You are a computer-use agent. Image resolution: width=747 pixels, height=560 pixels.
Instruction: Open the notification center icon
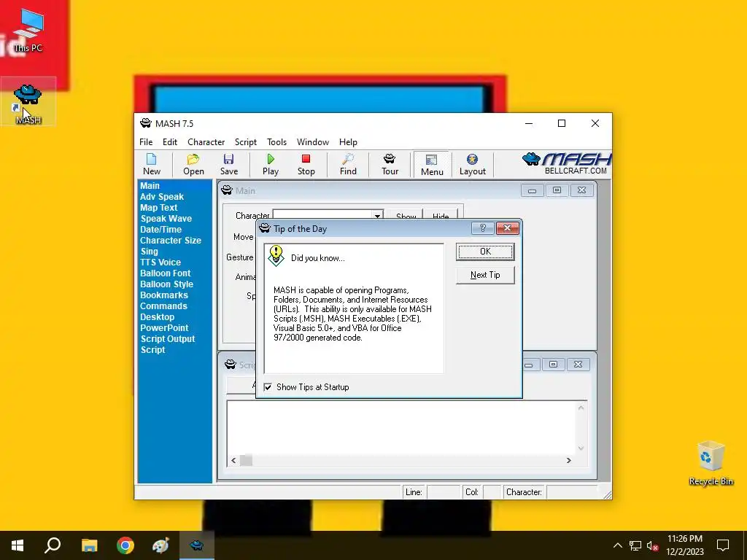(723, 545)
